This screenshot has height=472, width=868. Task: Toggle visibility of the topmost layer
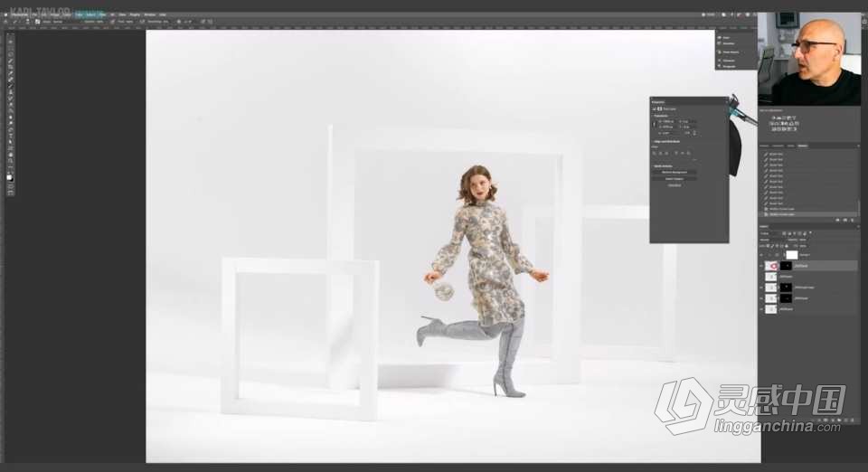[761, 256]
